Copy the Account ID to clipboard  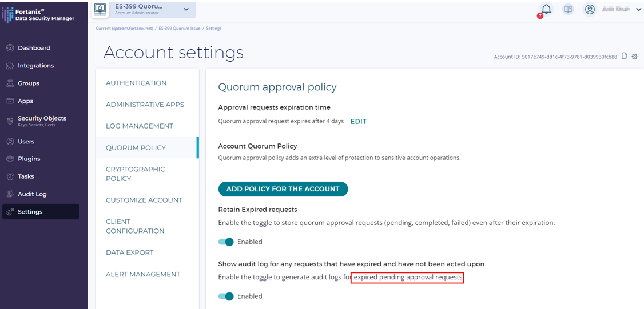[625, 56]
